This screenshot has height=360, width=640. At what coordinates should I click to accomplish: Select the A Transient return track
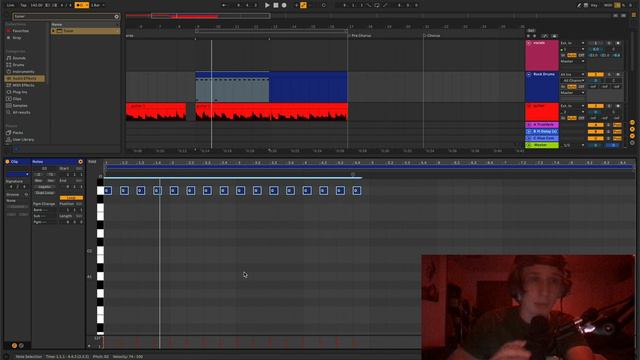tap(542, 124)
